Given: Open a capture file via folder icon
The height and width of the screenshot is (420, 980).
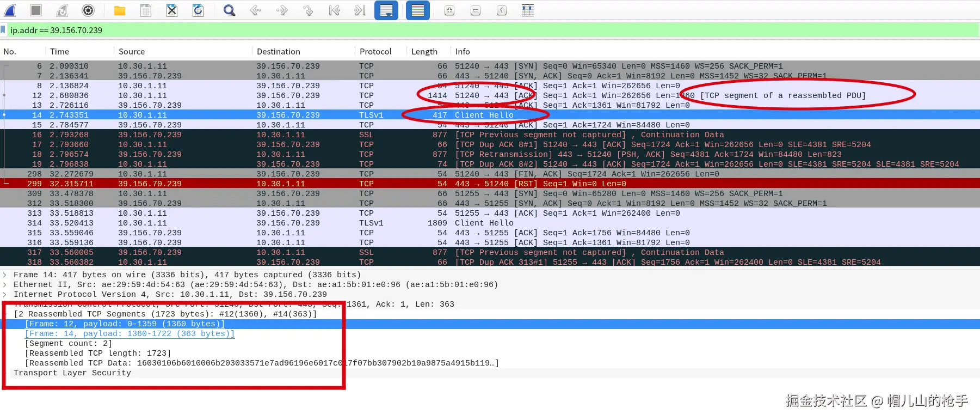Looking at the screenshot, I should (120, 10).
